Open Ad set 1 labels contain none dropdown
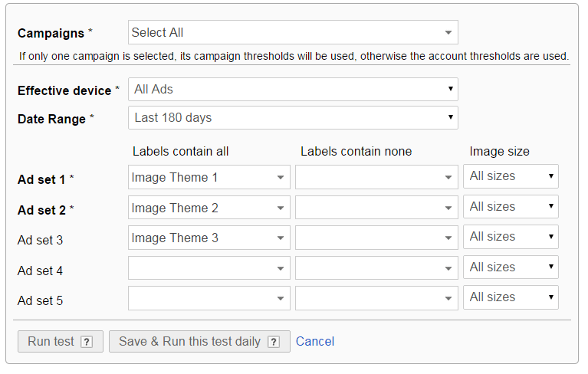This screenshot has height=374, width=588. (376, 178)
